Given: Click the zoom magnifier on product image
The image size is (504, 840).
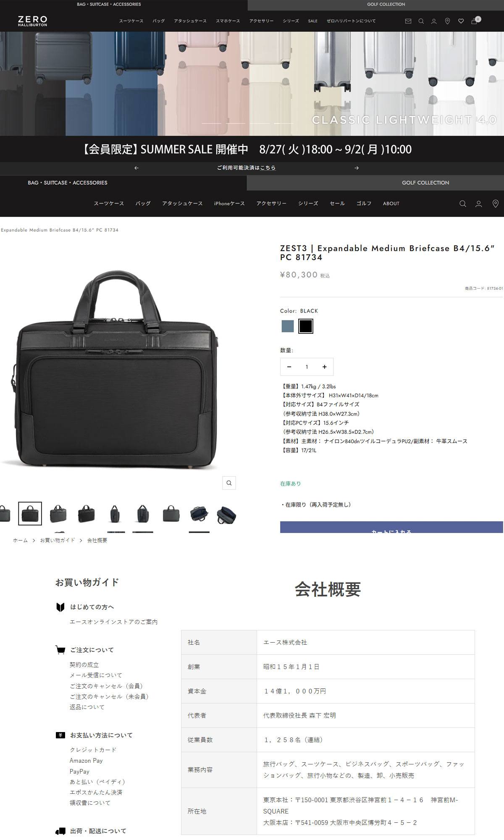Looking at the screenshot, I should (x=229, y=483).
